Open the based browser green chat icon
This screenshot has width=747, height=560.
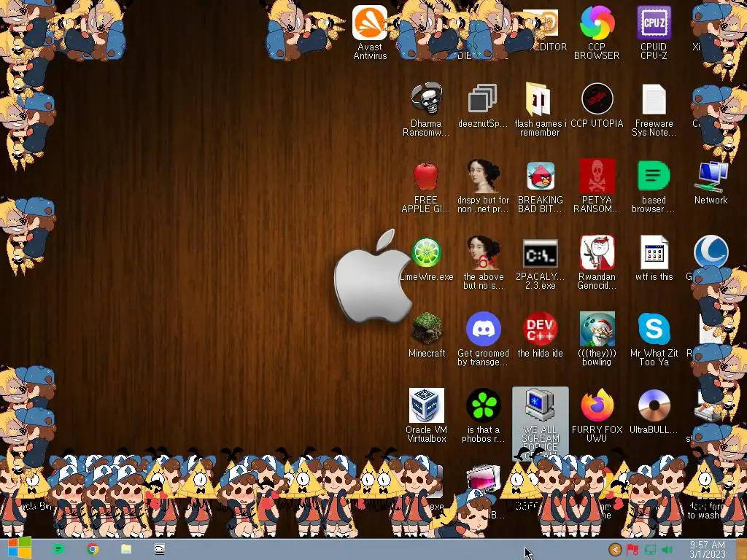[x=654, y=187]
